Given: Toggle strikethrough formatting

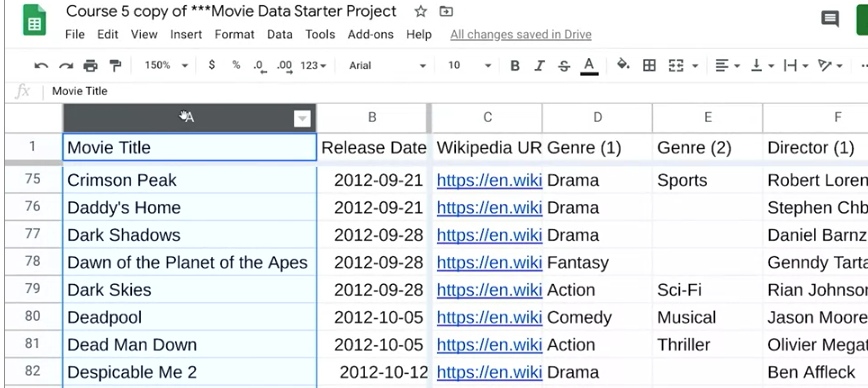Looking at the screenshot, I should point(564,66).
